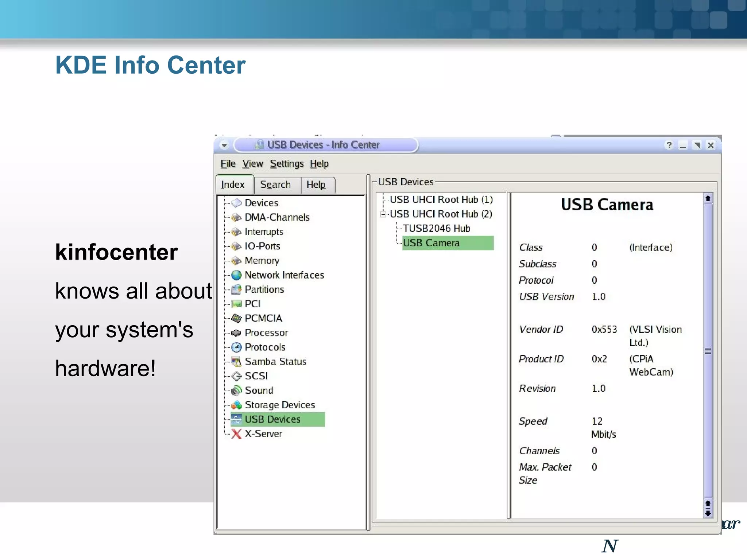Click the USB Camera heading text
The height and width of the screenshot is (560, 747).
607,205
